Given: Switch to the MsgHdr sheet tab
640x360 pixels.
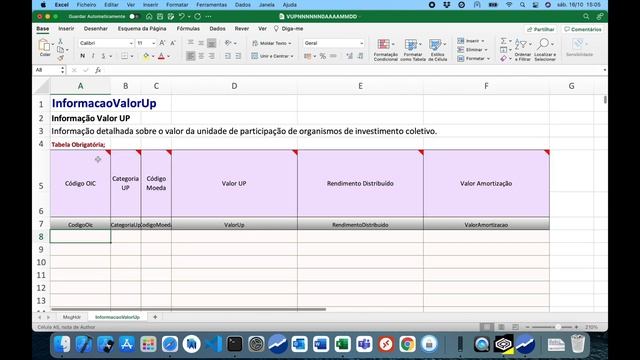Looking at the screenshot, I should pos(71,317).
